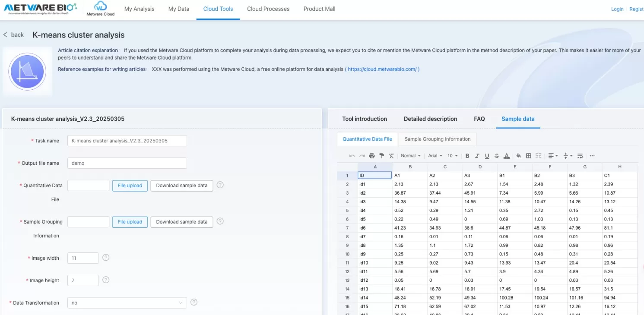The image size is (644, 315).
Task: Click Download sample data for Sample Grouping
Action: (181, 221)
